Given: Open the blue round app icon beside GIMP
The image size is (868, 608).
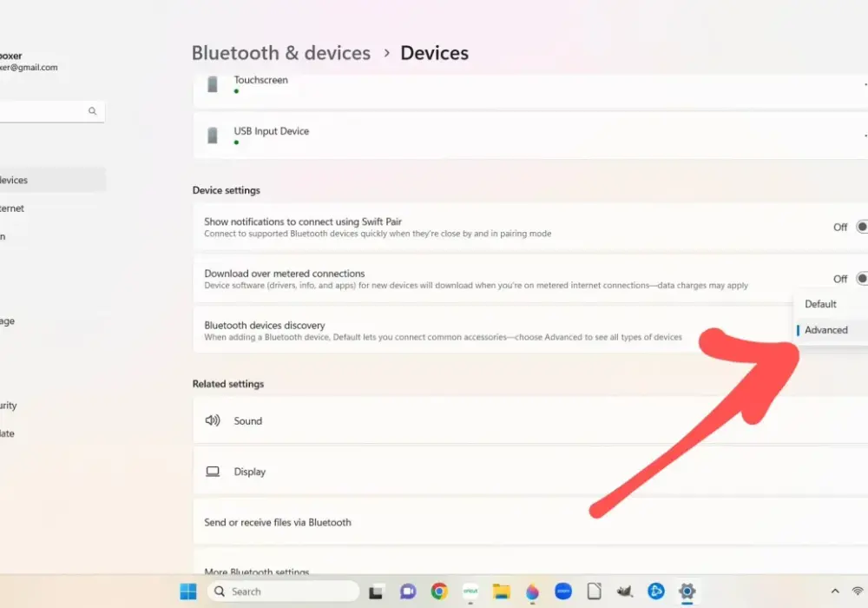Looking at the screenshot, I should coord(656,591).
